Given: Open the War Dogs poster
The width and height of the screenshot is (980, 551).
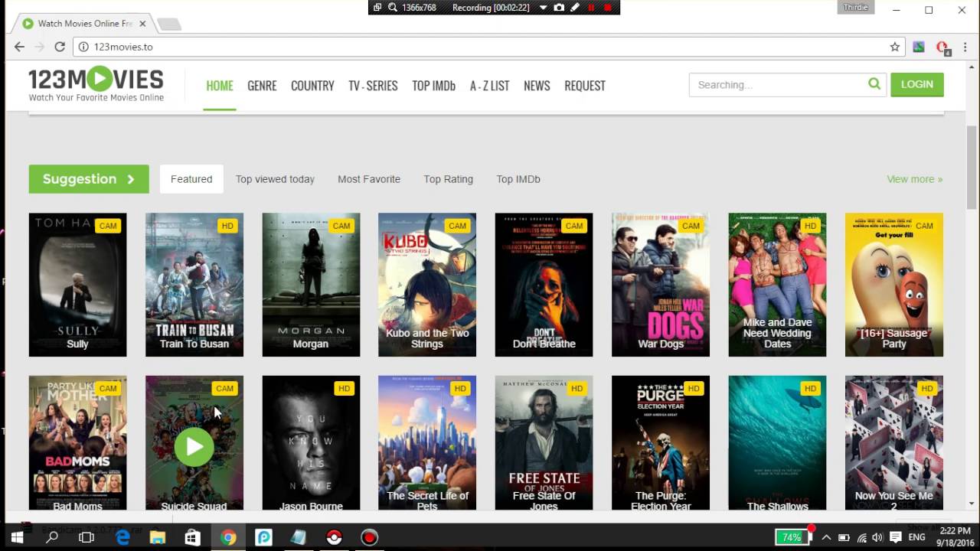Looking at the screenshot, I should tap(661, 285).
